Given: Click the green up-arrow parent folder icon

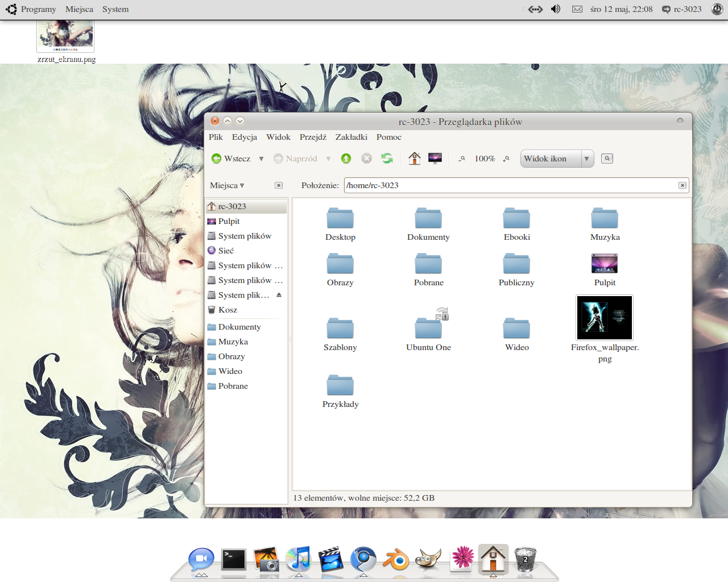Looking at the screenshot, I should pyautogui.click(x=346, y=159).
